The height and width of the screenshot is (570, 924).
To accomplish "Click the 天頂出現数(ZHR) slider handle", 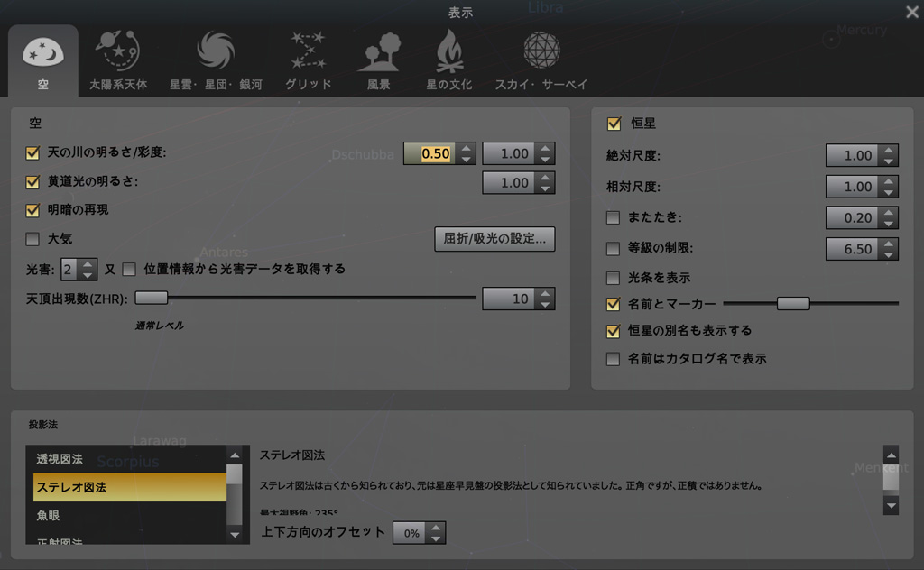I will [x=151, y=298].
